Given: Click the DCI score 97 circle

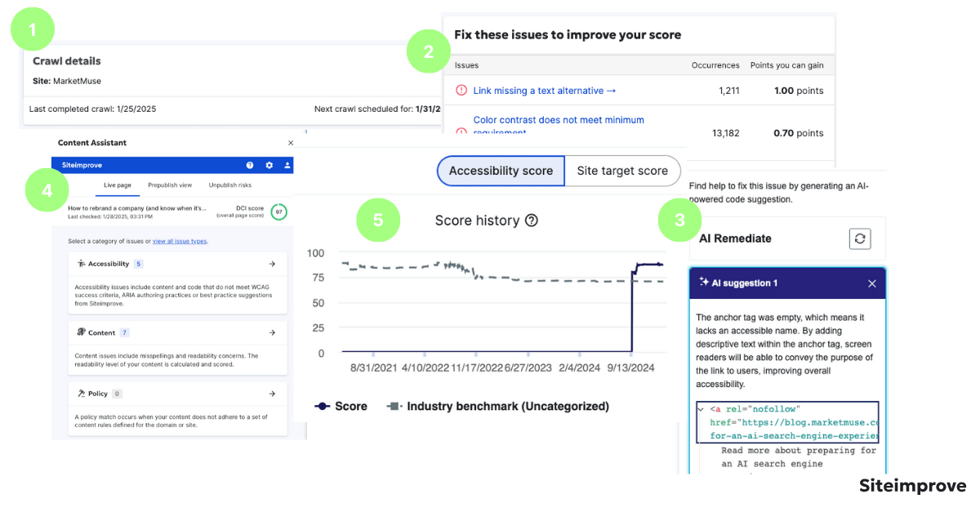Looking at the screenshot, I should (279, 212).
